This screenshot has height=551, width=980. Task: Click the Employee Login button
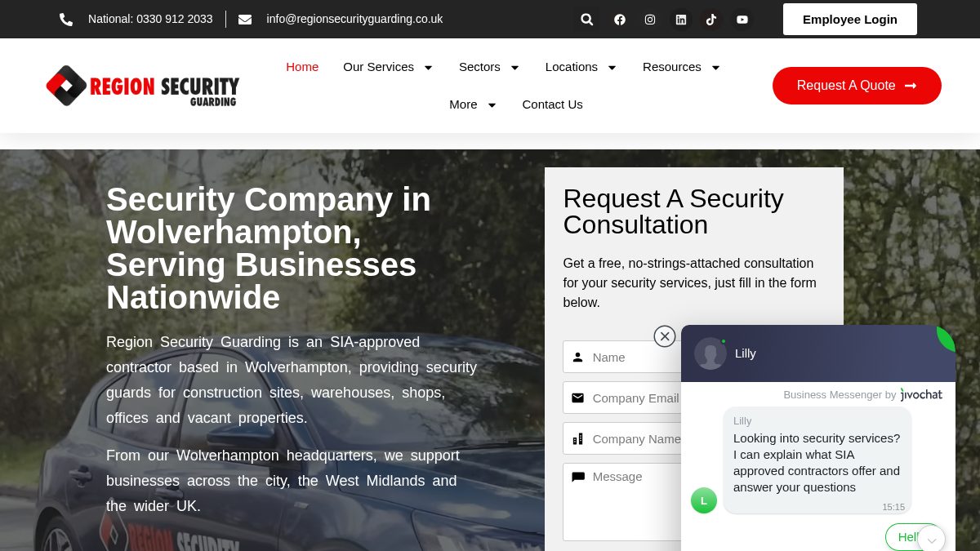coord(850,20)
